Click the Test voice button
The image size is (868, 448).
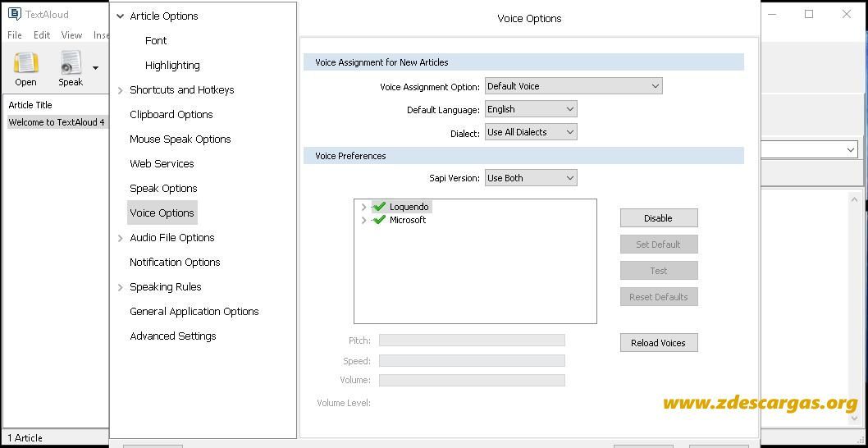coord(659,271)
